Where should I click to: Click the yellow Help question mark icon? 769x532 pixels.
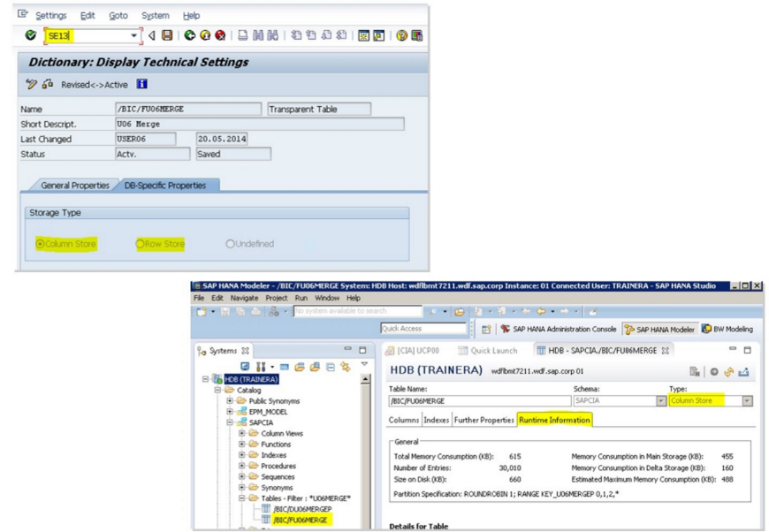[x=401, y=35]
